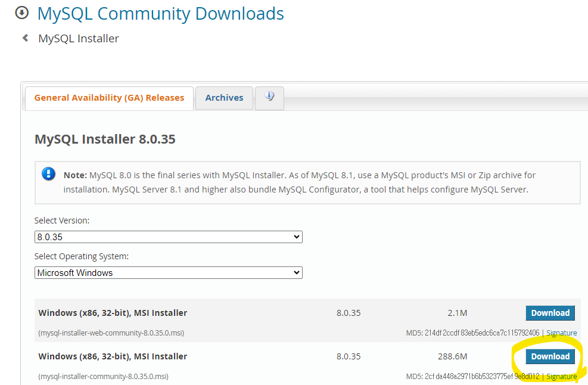This screenshot has width=588, height=385.
Task: Click the Note text about MySQL 8.0 final series
Action: point(300,182)
